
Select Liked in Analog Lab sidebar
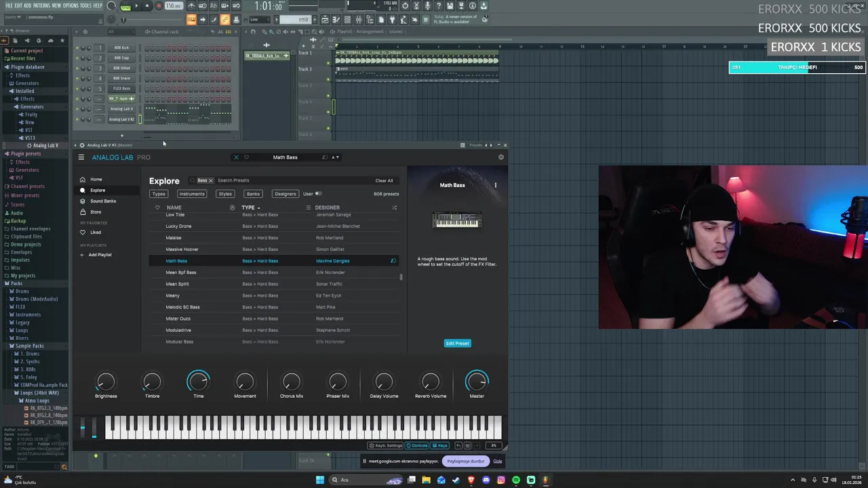[96, 232]
